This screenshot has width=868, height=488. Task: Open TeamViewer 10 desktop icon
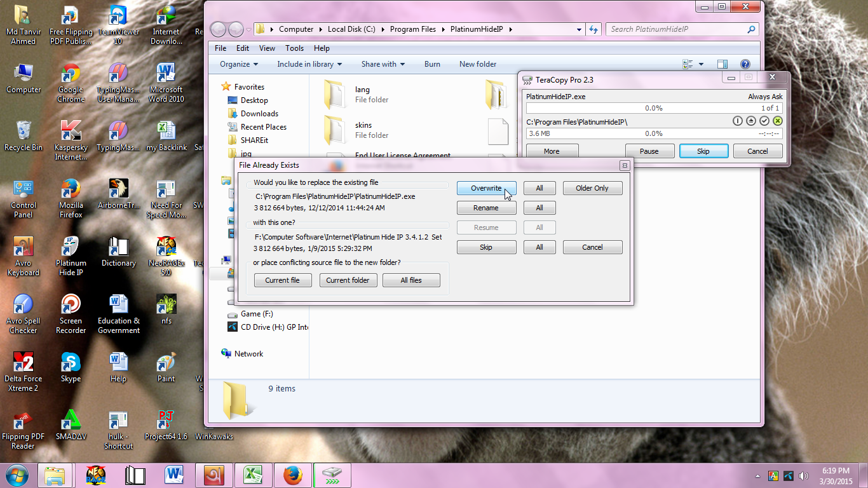click(118, 25)
